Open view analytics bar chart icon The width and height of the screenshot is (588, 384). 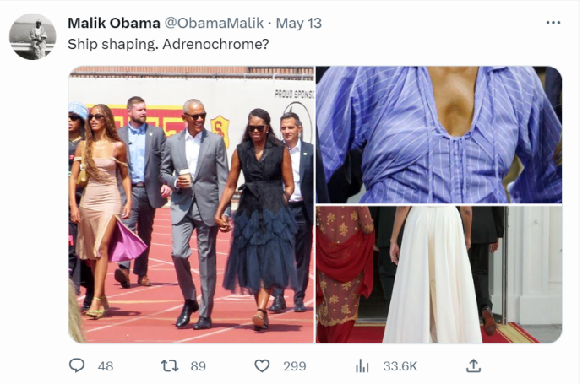(362, 365)
